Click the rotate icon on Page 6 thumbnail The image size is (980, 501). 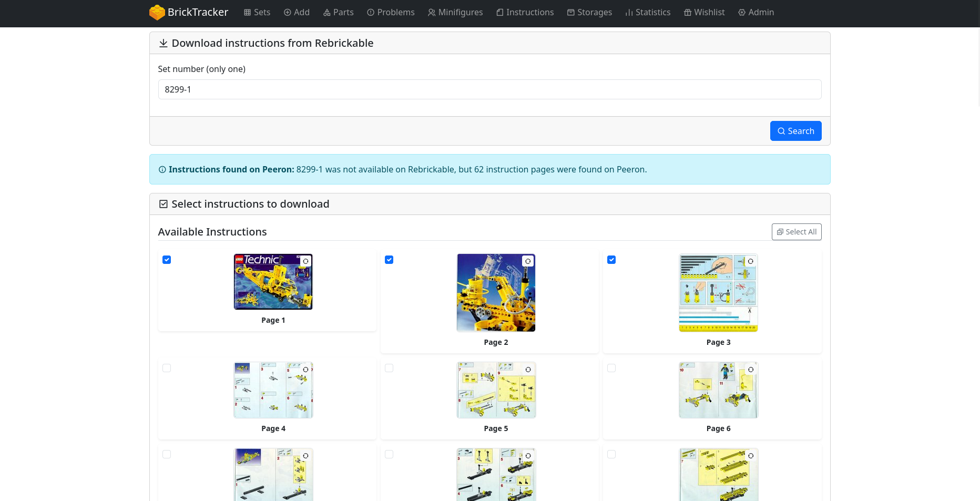750,370
